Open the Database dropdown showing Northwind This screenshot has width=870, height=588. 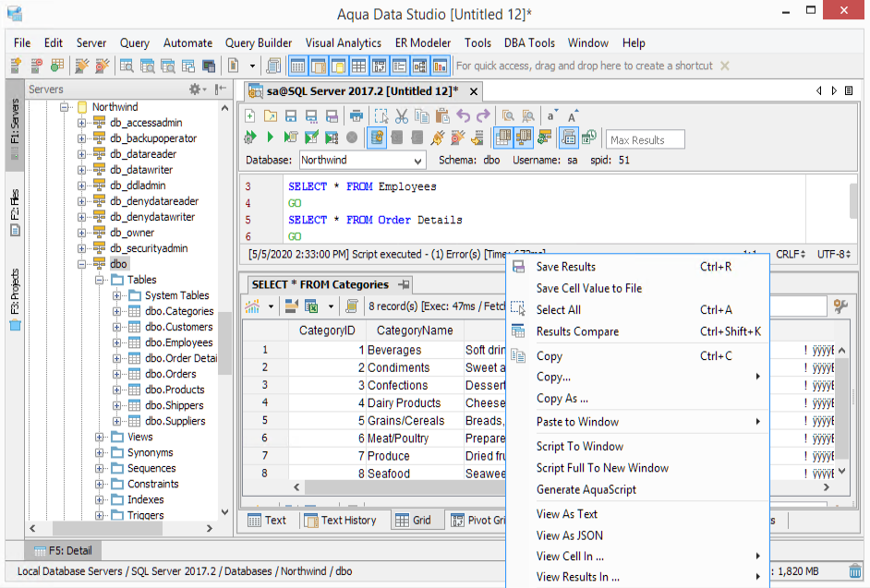(x=361, y=161)
